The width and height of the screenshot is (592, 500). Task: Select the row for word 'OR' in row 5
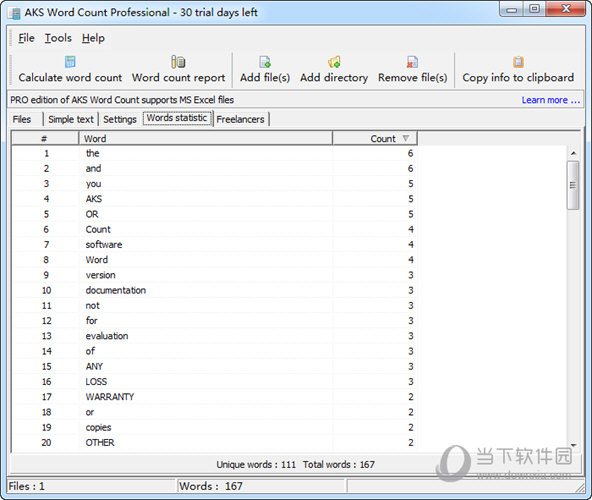pos(214,214)
